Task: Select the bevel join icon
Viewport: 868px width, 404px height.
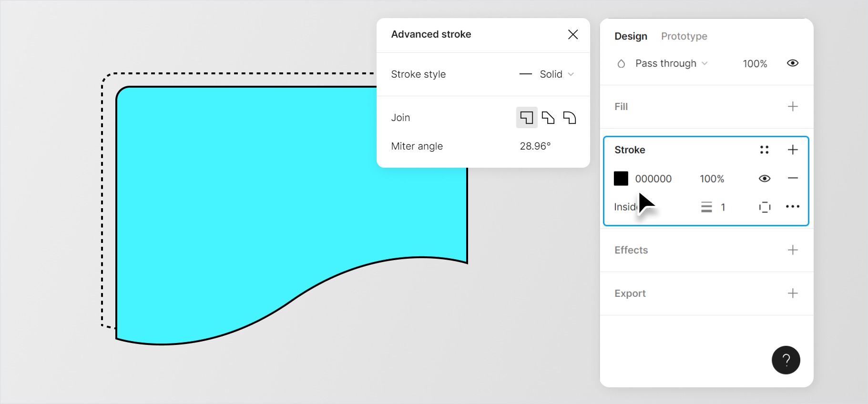Action: pos(548,118)
